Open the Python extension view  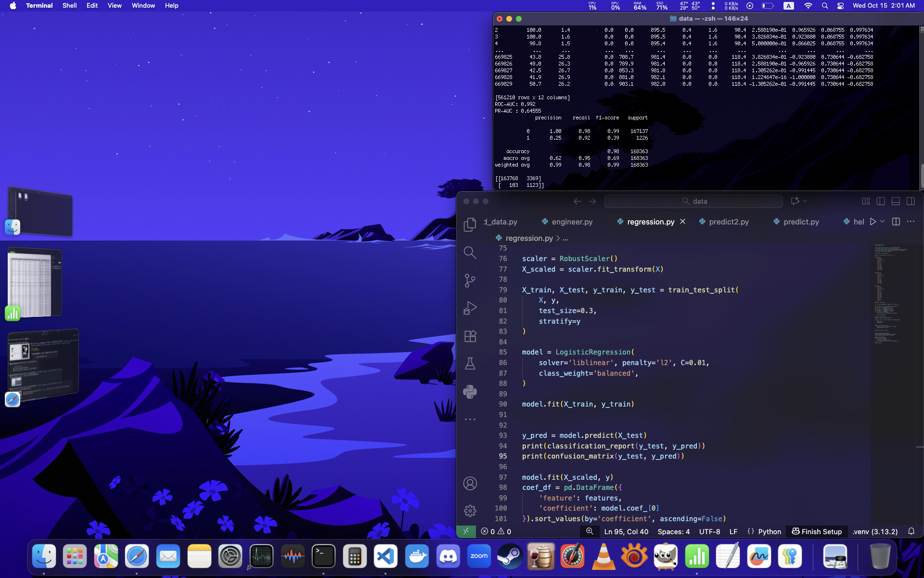pos(470,392)
